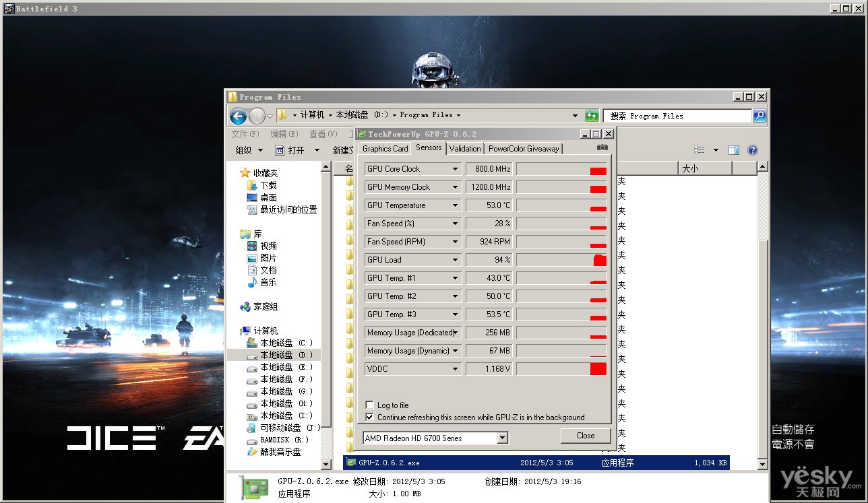The image size is (868, 503).
Task: Click the search Program Files input box
Action: 677,116
